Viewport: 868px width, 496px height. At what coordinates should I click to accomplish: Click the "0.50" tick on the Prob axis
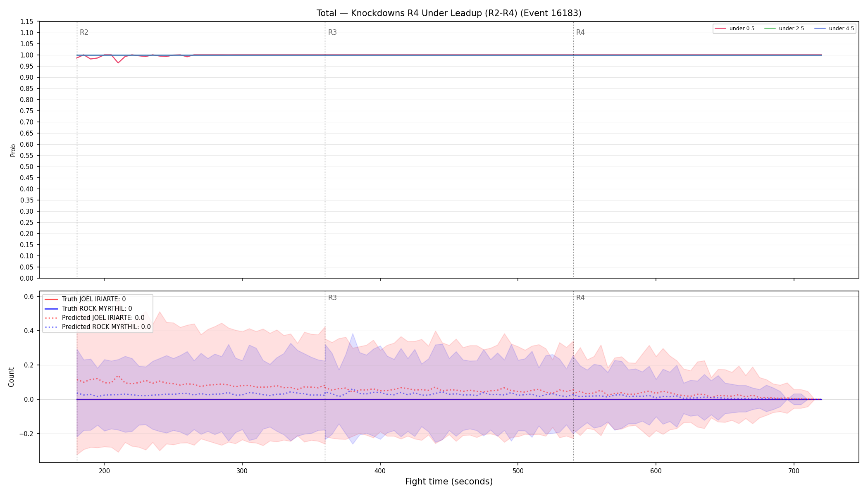point(27,167)
